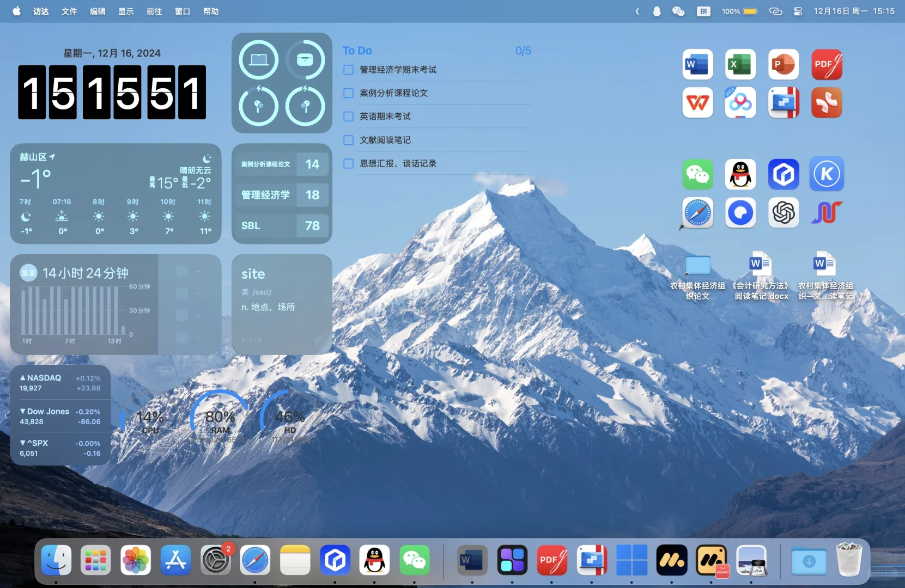This screenshot has width=905, height=588.
Task: Open QQ in the Dock
Action: pyautogui.click(x=374, y=560)
